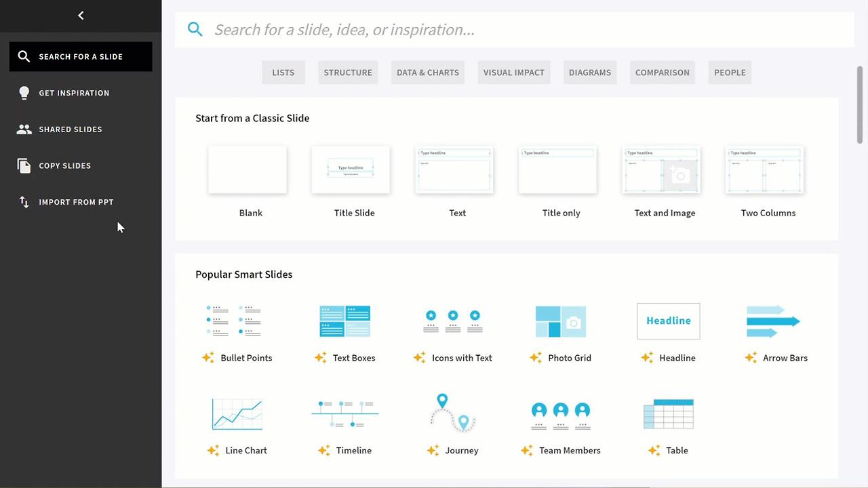Click the Shared Slides people icon
868x488 pixels.
(24, 129)
